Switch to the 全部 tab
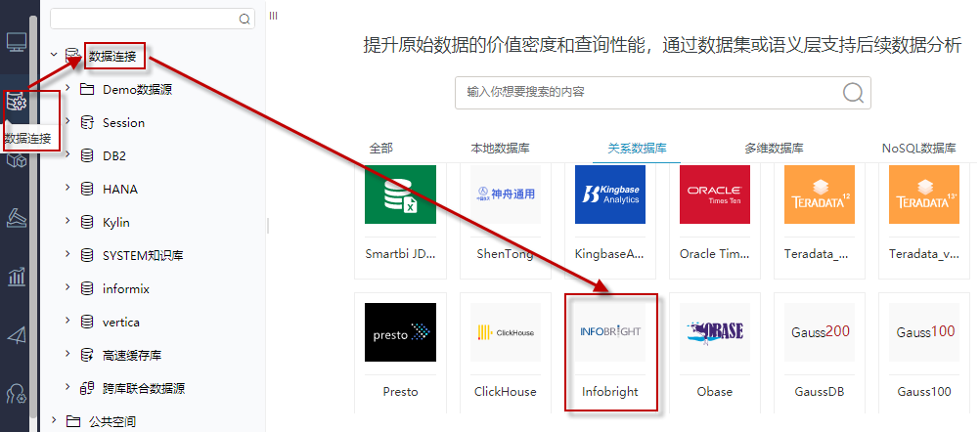980x432 pixels. 381,149
